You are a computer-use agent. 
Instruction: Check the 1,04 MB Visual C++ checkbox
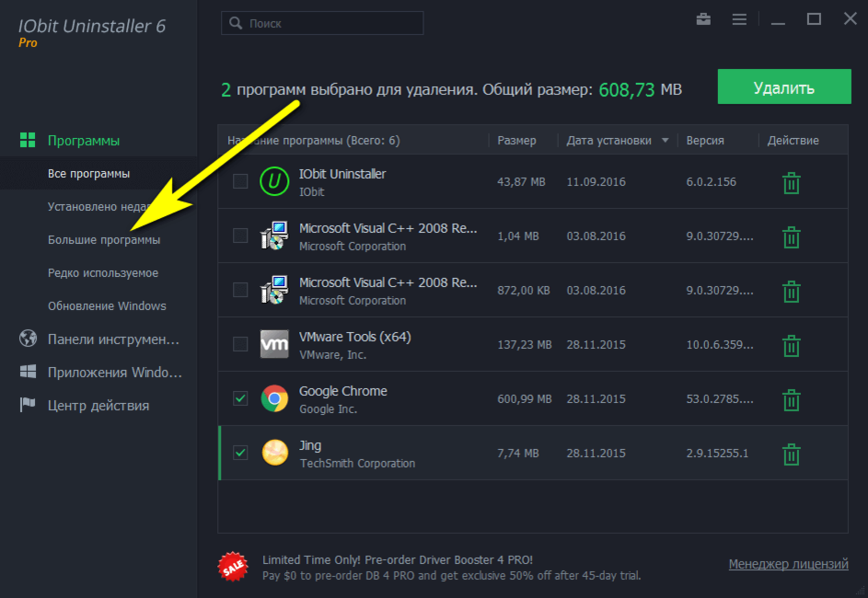click(240, 236)
